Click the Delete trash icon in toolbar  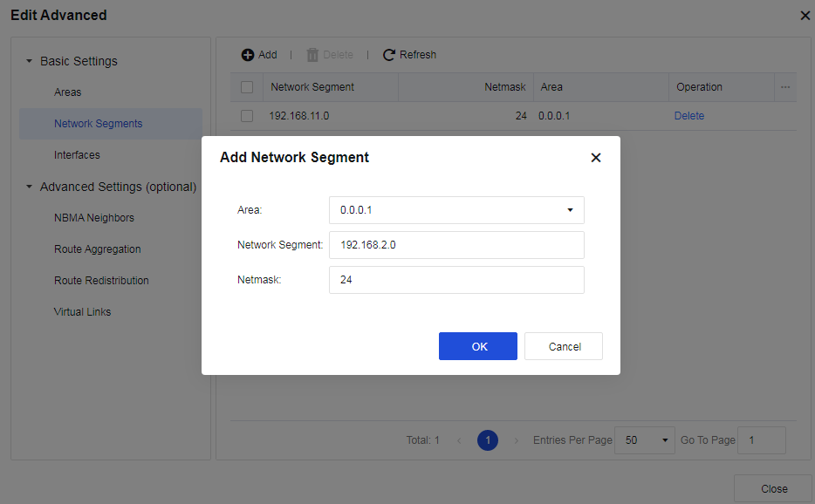click(x=312, y=55)
